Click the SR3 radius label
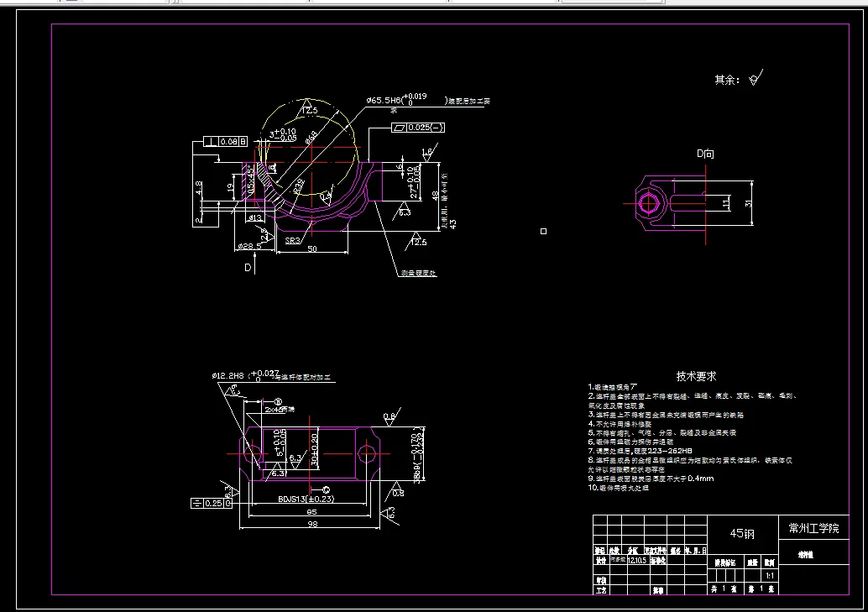Viewport: 868px width, 612px height. [293, 240]
